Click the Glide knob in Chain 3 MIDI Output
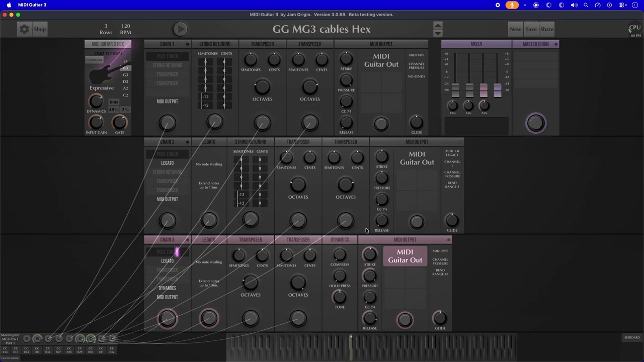 [440, 318]
